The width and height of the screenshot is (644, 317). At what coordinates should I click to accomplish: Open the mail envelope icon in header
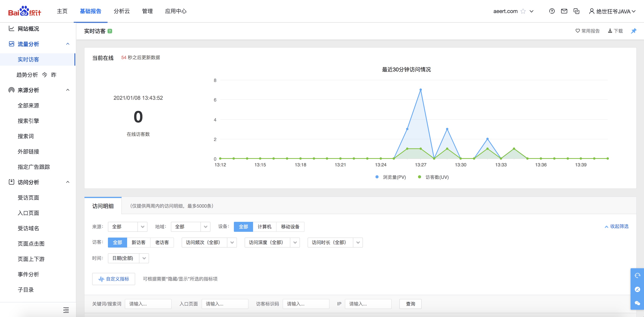click(x=564, y=11)
